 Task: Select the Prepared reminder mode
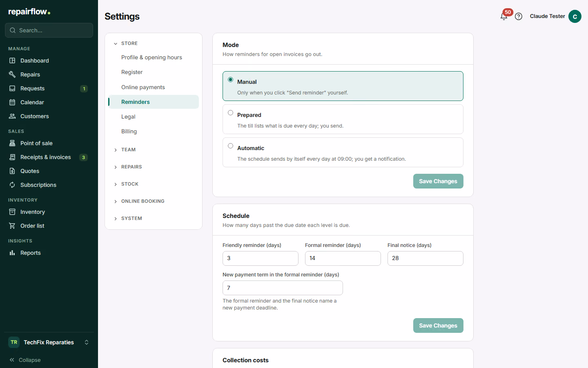tap(343, 119)
